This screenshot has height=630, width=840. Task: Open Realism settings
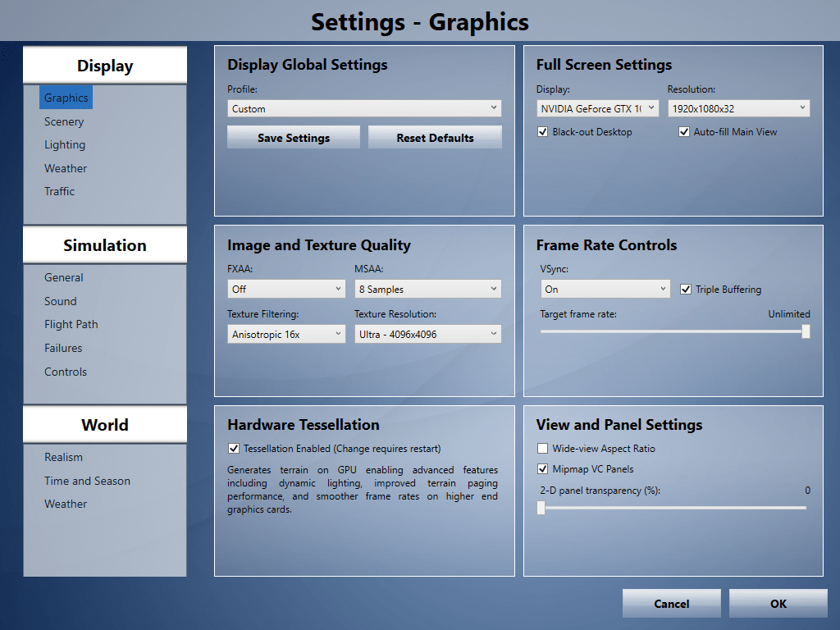point(63,457)
